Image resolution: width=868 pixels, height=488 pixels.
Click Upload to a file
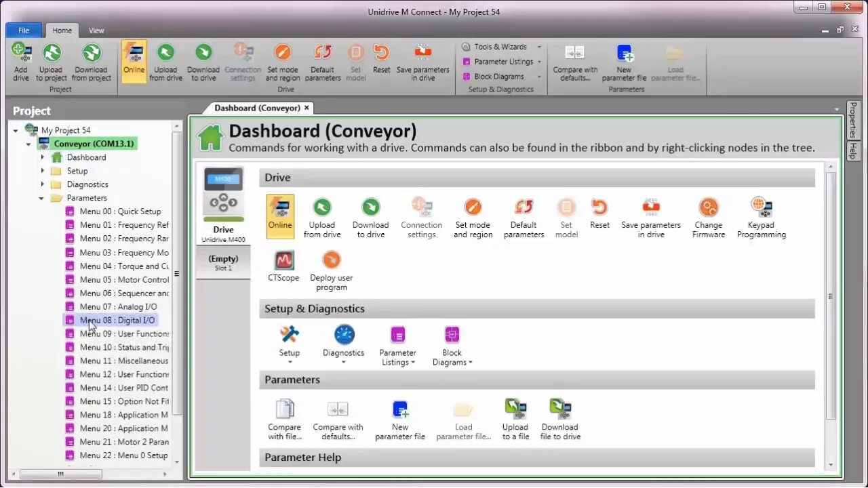click(515, 420)
